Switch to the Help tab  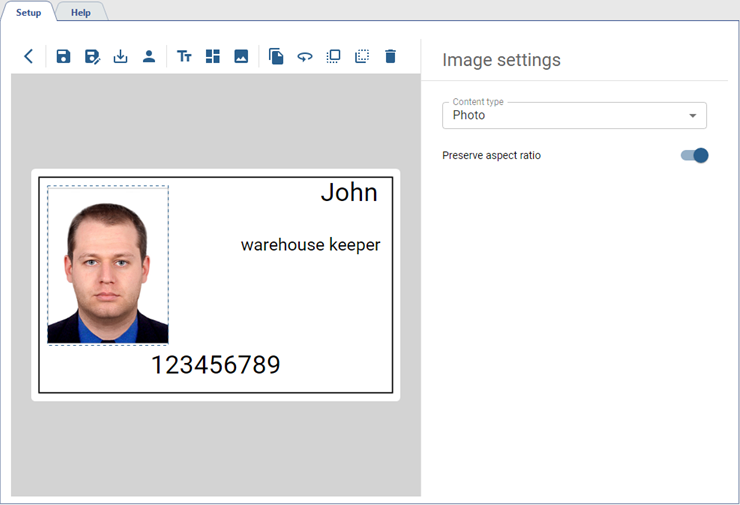coord(80,12)
